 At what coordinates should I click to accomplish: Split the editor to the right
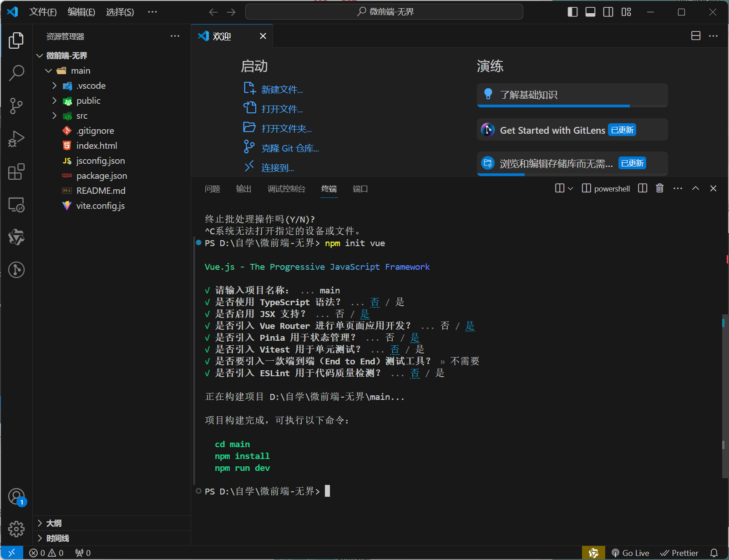[x=696, y=36]
